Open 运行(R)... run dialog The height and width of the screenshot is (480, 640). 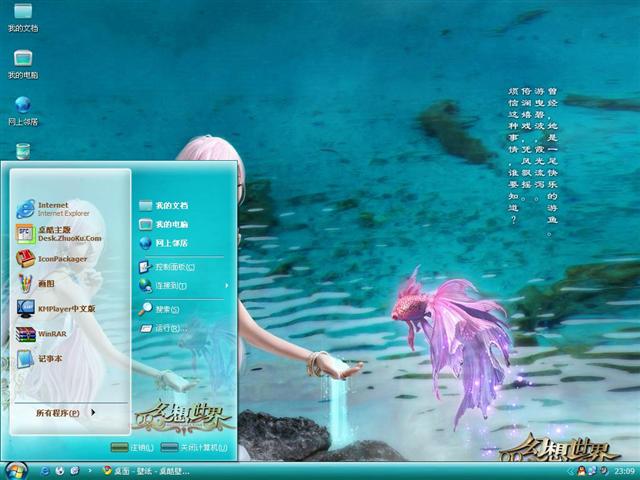(x=162, y=328)
